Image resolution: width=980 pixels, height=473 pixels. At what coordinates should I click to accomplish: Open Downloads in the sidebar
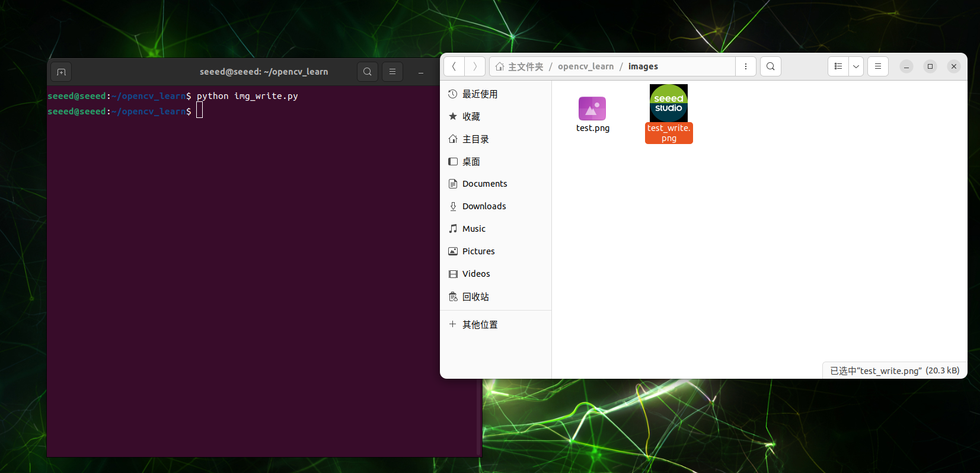(496, 206)
